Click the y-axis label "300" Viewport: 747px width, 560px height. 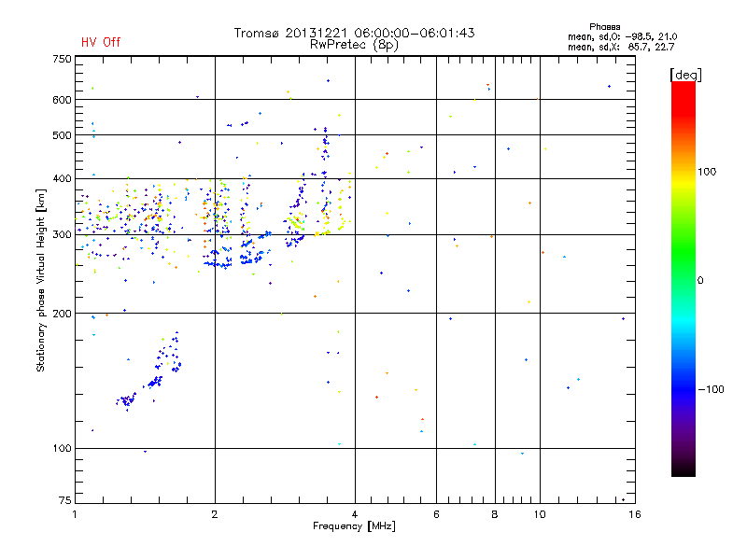tap(62, 234)
